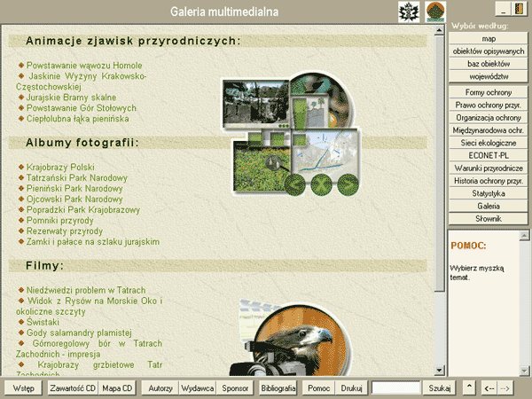Screen dimensions: 532x399
Task: Click the up caret button beside Szukaj
Action: 469,388
